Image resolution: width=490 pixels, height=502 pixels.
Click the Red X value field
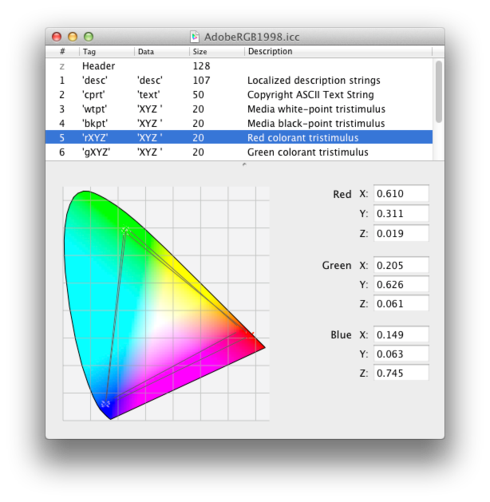coord(401,193)
